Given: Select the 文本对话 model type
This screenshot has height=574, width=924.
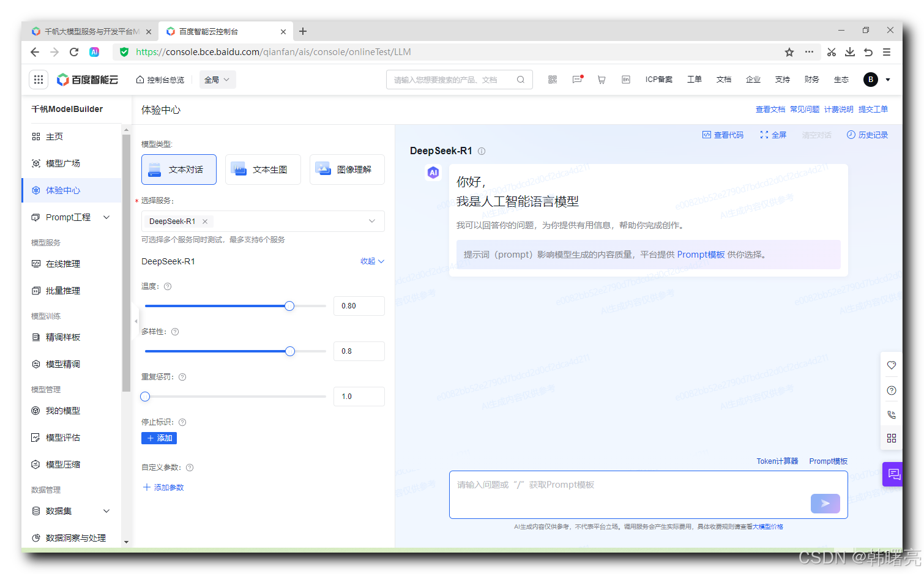Looking at the screenshot, I should (x=179, y=170).
